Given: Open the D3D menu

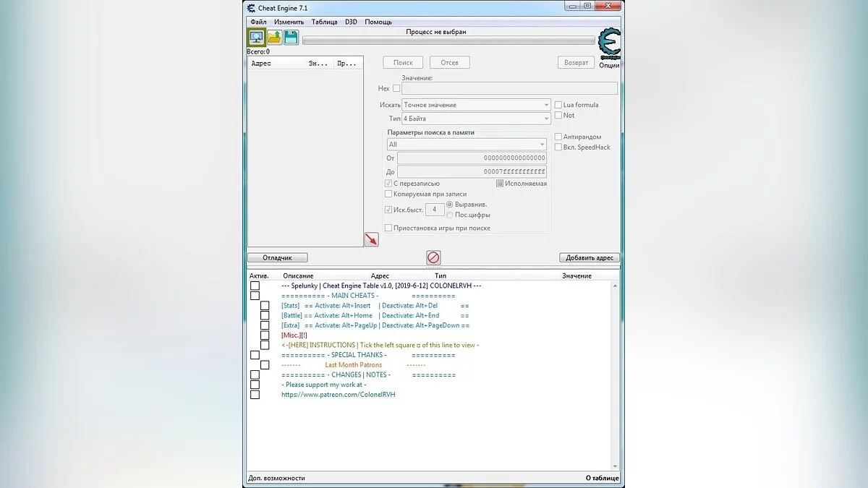Looking at the screenshot, I should click(x=351, y=22).
